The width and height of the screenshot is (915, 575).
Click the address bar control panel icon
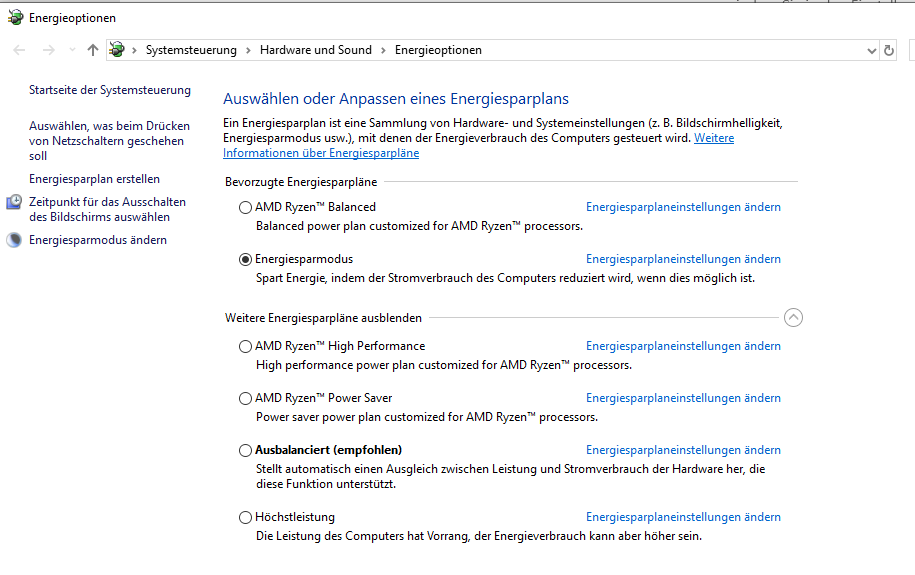coord(117,50)
